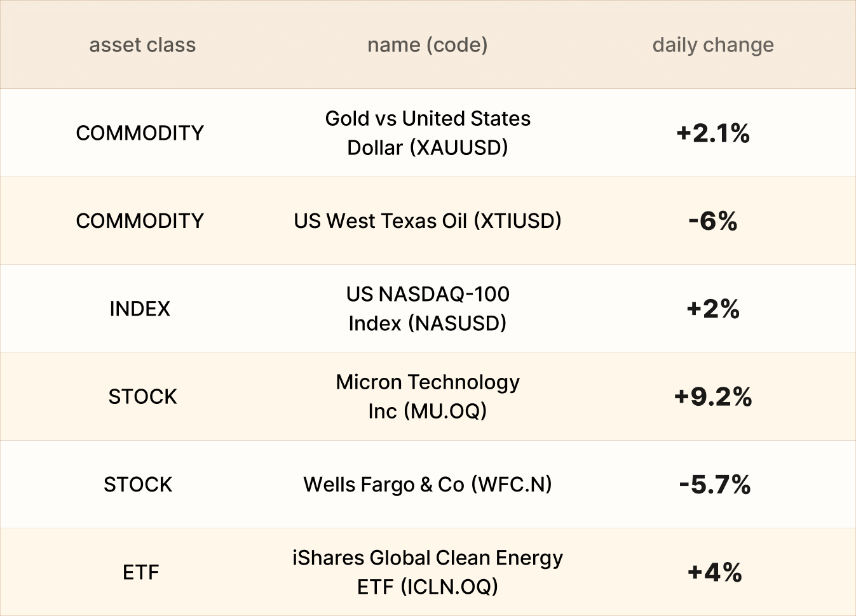Viewport: 856px width, 616px height.
Task: Click the +2% daily change for NASDAQ-100
Action: tap(713, 309)
